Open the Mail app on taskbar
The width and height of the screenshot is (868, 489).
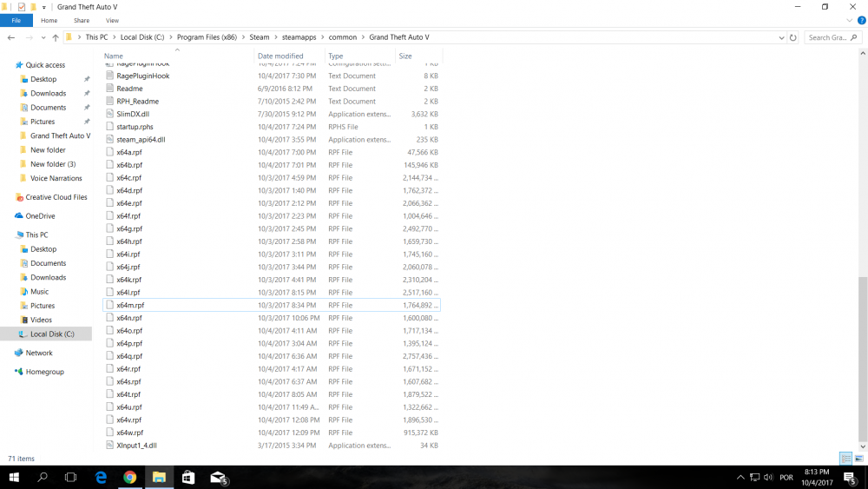(x=218, y=478)
